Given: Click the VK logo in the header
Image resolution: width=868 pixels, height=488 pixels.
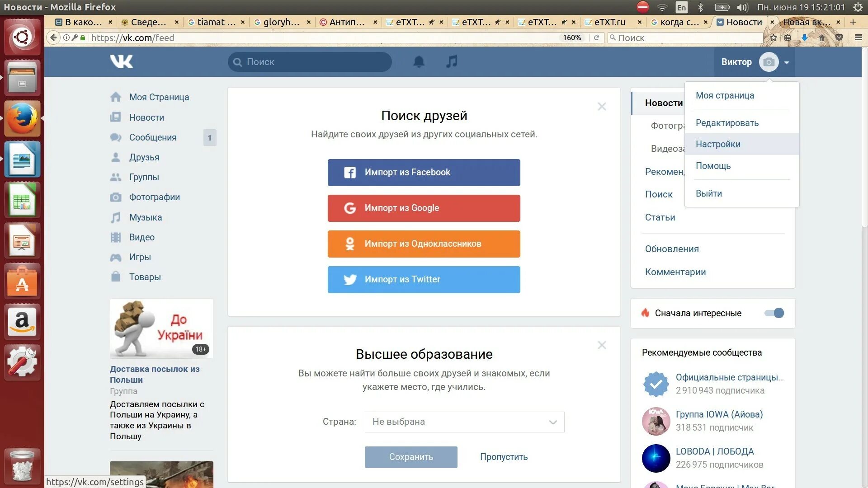Looking at the screenshot, I should pos(121,61).
